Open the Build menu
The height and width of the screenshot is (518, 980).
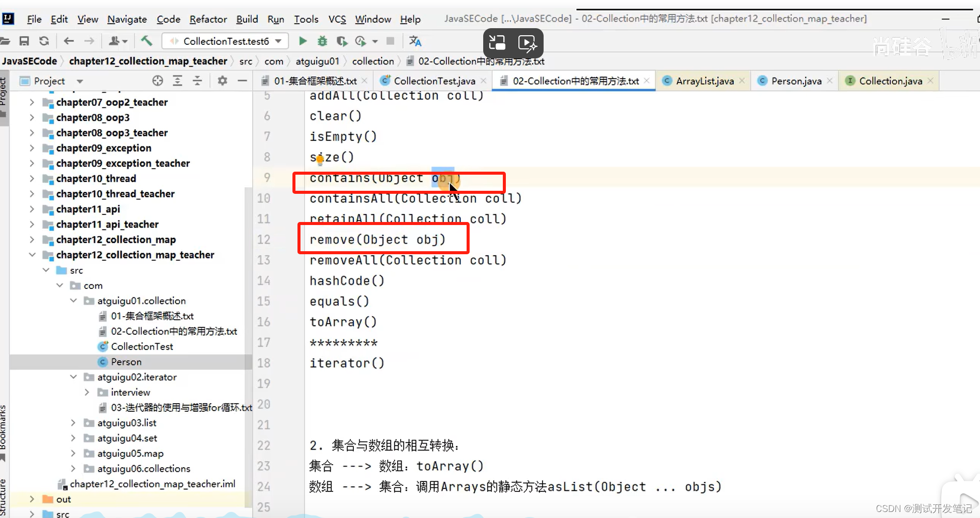(247, 19)
